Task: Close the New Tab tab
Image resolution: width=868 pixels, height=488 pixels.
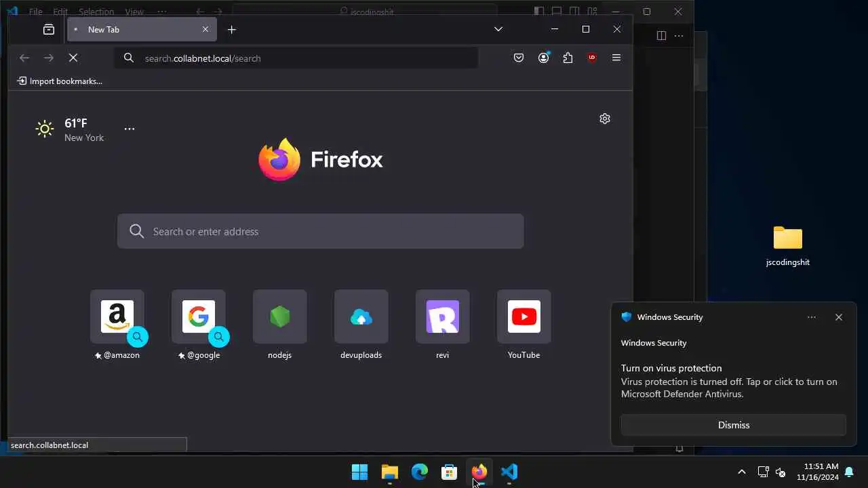Action: coord(205,29)
